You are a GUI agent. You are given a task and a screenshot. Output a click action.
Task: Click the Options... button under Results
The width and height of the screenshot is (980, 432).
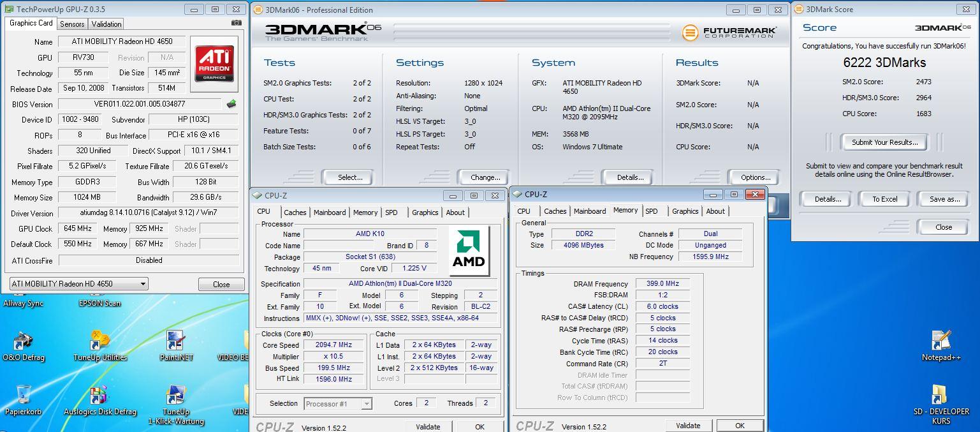click(756, 177)
